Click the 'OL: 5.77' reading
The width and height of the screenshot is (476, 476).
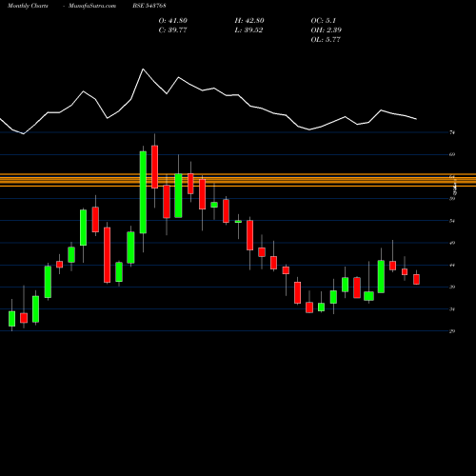pos(326,40)
